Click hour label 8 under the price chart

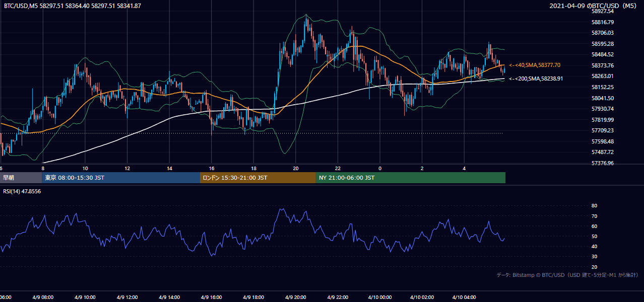pyautogui.click(x=43, y=168)
